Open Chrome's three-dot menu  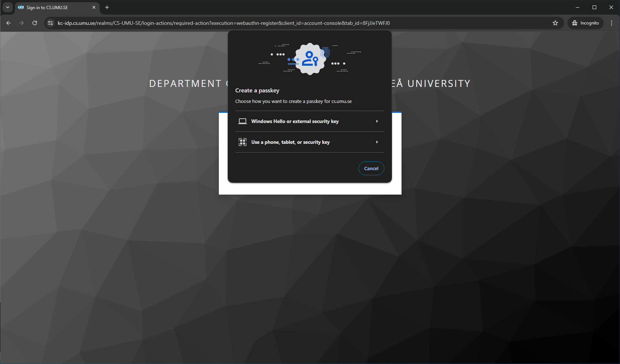pyautogui.click(x=612, y=23)
